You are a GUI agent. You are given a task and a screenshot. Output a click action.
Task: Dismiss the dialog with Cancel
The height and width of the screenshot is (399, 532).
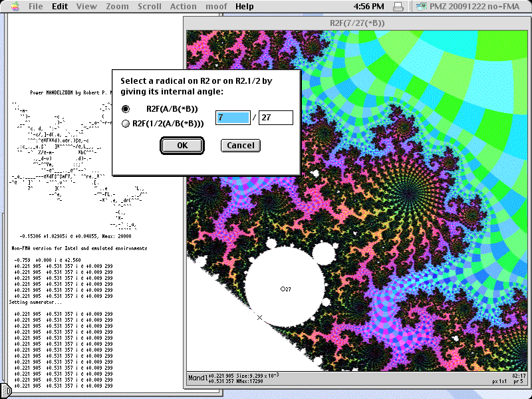click(241, 146)
